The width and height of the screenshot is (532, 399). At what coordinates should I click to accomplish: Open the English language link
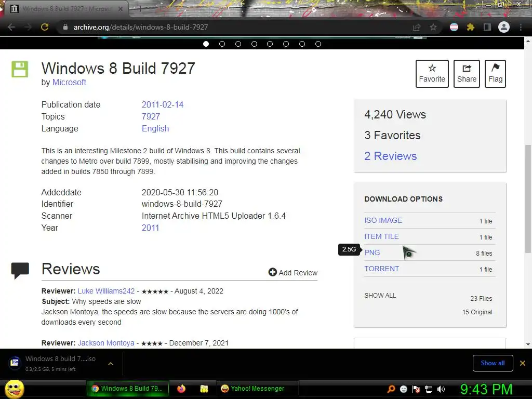pos(155,129)
